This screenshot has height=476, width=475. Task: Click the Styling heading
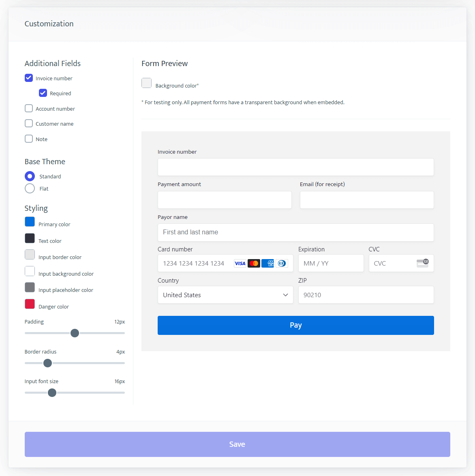[x=36, y=208]
